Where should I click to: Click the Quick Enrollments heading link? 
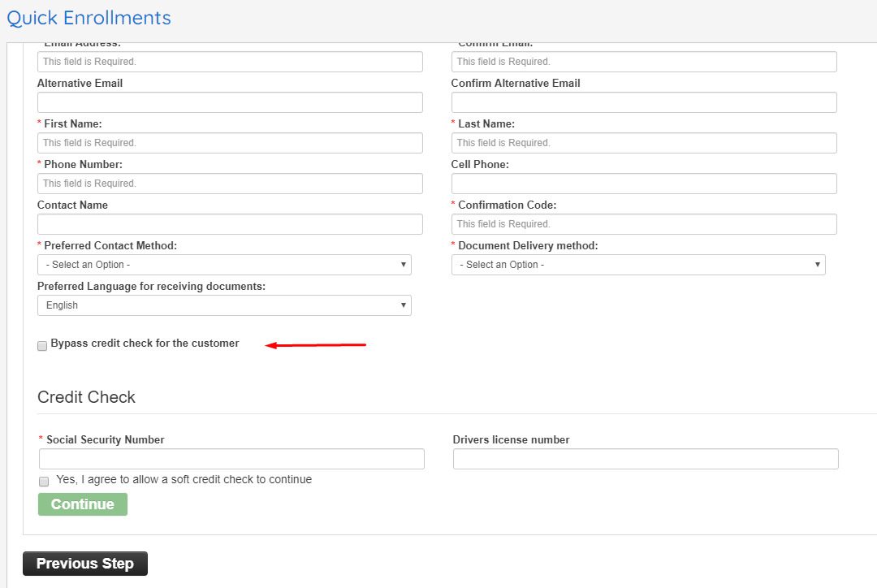pyautogui.click(x=89, y=18)
